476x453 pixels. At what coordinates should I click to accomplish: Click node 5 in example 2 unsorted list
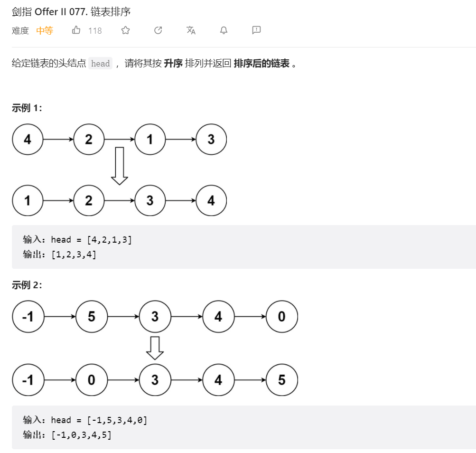click(x=92, y=316)
